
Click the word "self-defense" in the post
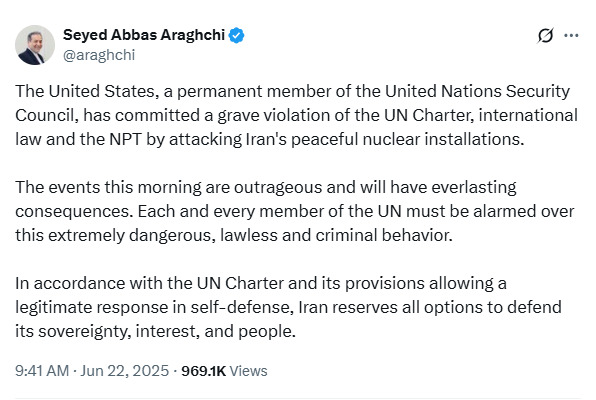click(x=242, y=307)
